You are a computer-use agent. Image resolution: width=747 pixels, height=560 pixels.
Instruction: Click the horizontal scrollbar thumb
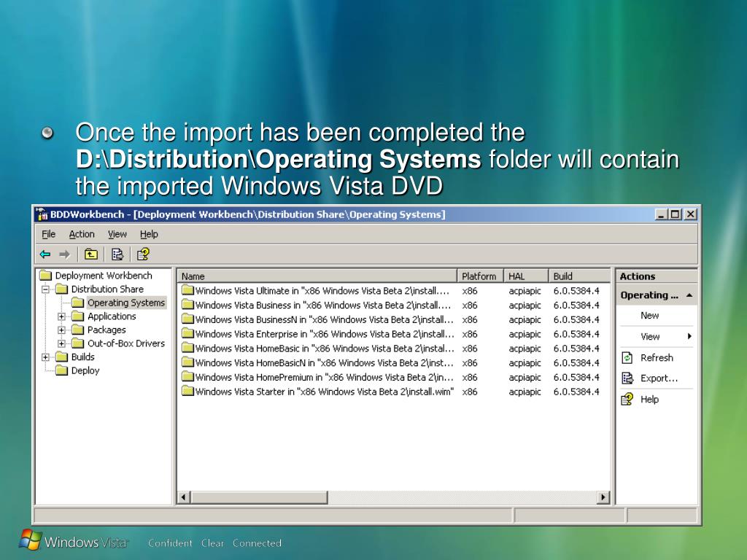pyautogui.click(x=259, y=497)
